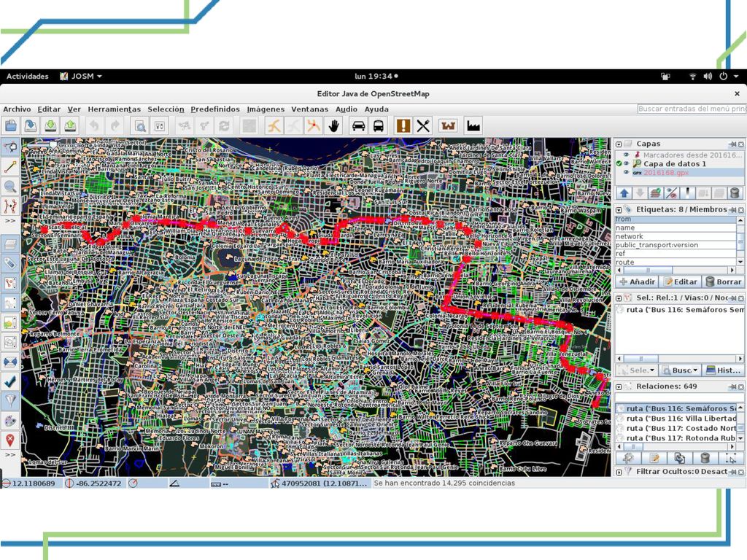
Task: Upload changes with green up arrow icon
Action: point(71,126)
